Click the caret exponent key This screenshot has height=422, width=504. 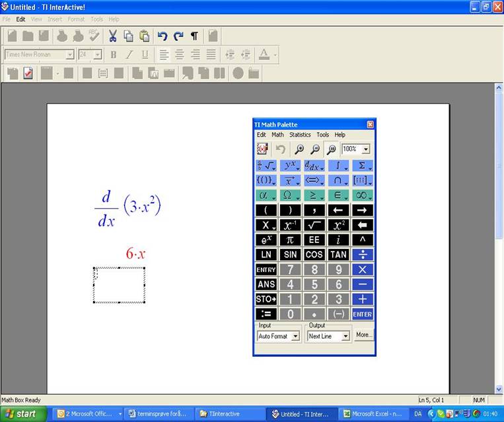[363, 240]
